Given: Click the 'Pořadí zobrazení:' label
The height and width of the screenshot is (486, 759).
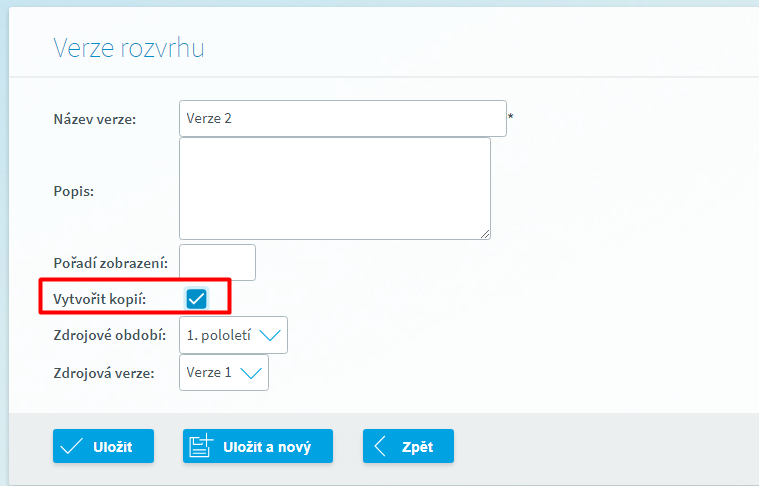Looking at the screenshot, I should [110, 263].
